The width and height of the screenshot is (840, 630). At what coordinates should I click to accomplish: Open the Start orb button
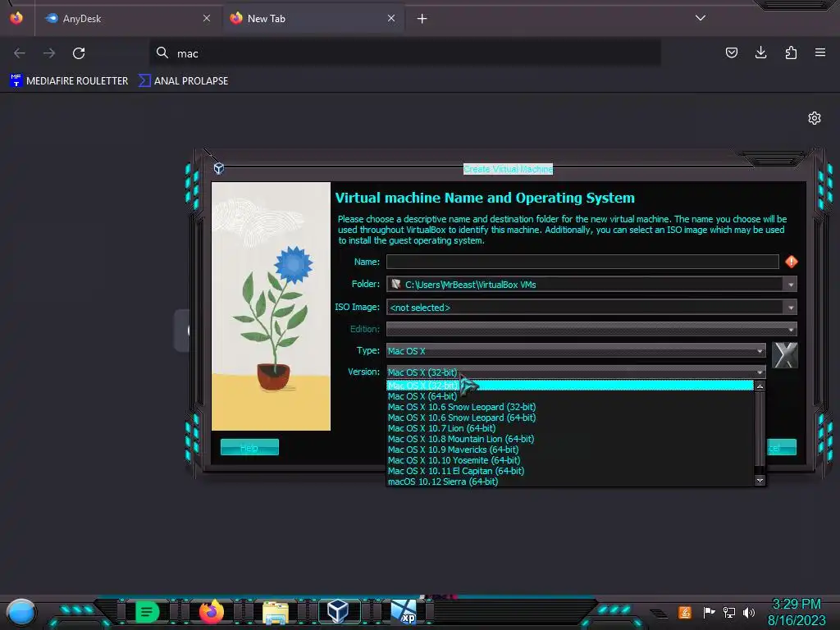coord(21,612)
